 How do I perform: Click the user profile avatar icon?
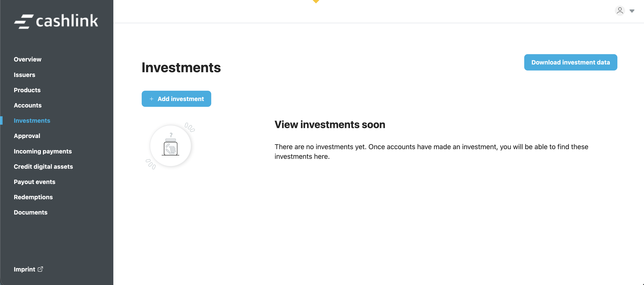click(x=620, y=11)
